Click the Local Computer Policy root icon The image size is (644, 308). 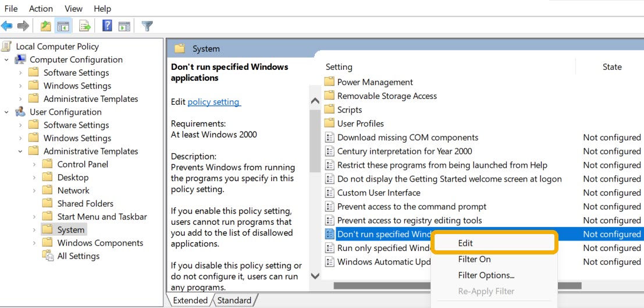6,47
